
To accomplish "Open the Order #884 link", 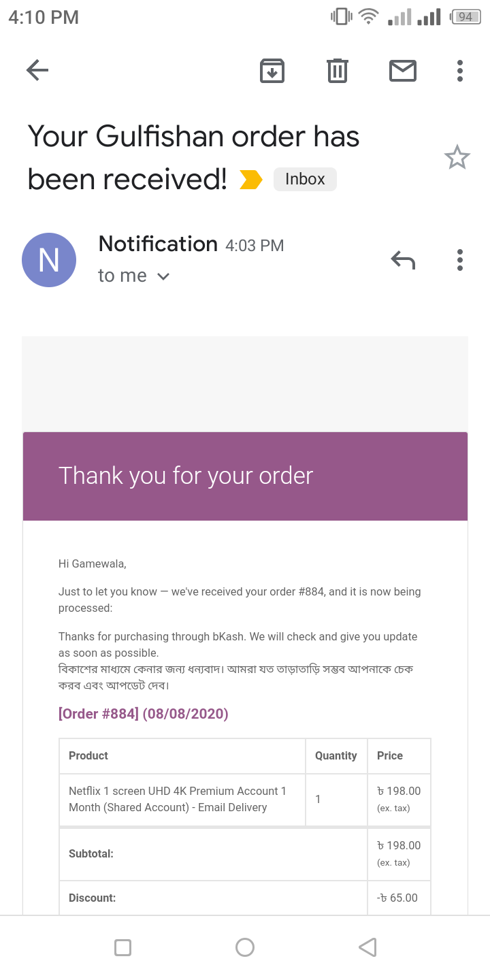I will tap(144, 714).
